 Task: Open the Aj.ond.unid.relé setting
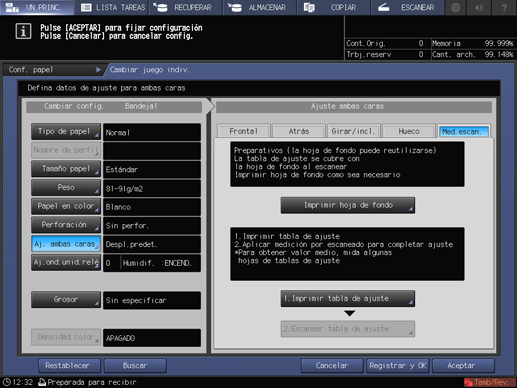(x=66, y=263)
